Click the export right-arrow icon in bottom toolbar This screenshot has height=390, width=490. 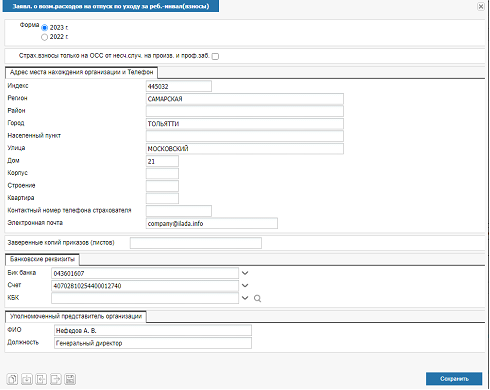click(x=56, y=379)
